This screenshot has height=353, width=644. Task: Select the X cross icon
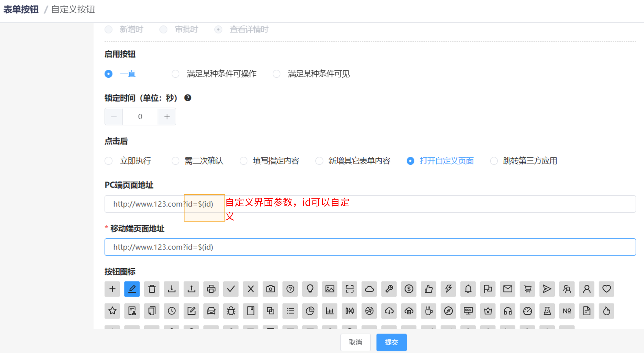[x=250, y=289]
